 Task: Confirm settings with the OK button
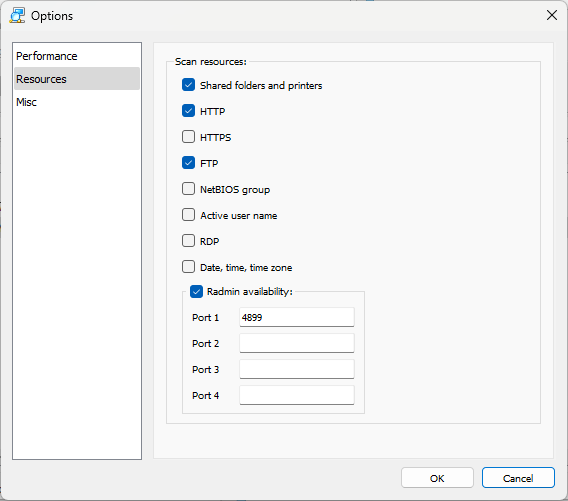tap(437, 478)
